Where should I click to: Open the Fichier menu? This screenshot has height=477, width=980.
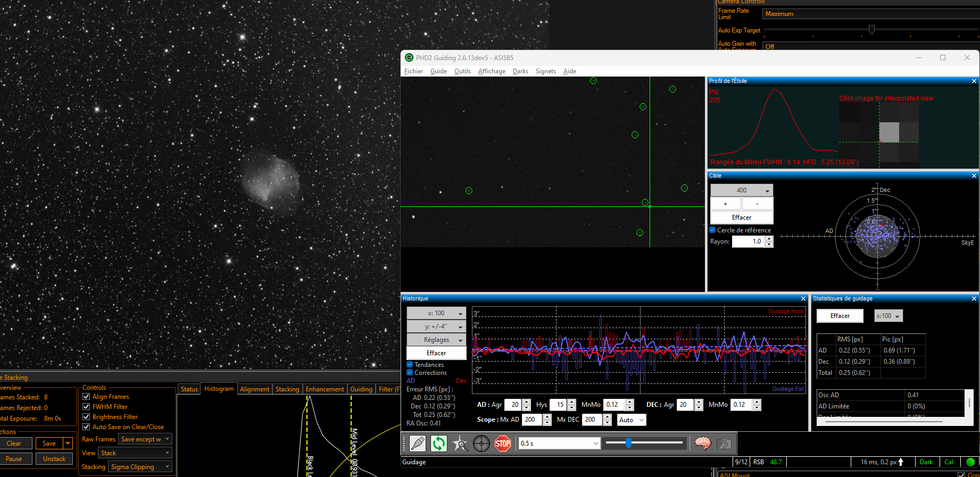pos(413,71)
